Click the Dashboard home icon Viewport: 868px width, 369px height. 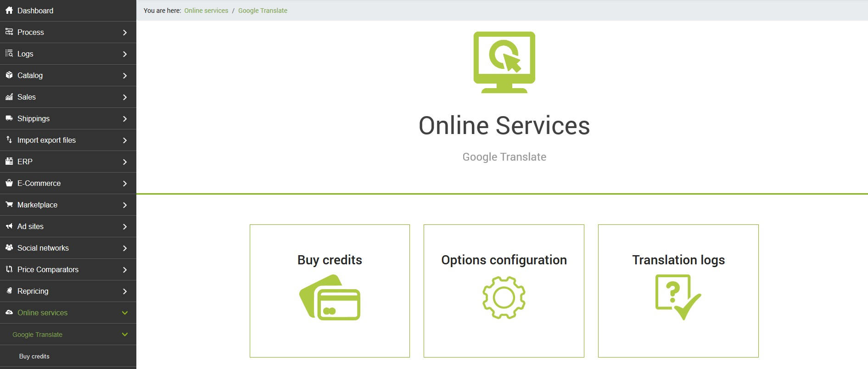click(9, 10)
